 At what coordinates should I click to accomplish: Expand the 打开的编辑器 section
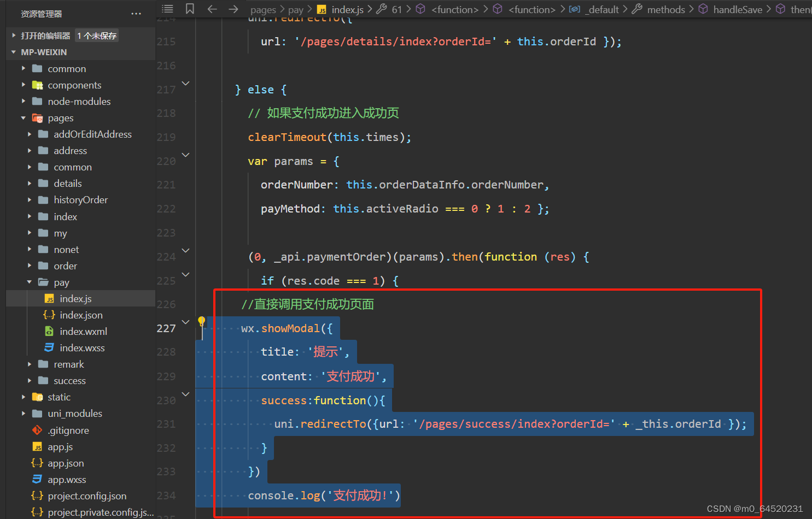[14, 36]
